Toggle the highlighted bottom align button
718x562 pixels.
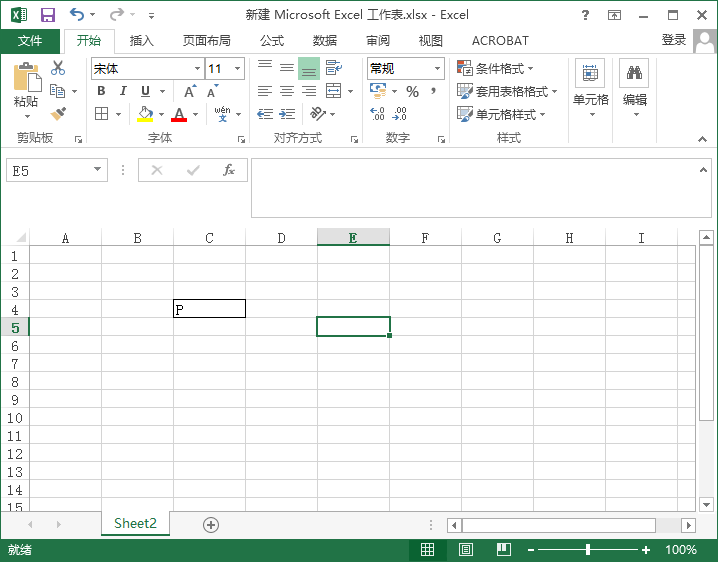tap(309, 69)
